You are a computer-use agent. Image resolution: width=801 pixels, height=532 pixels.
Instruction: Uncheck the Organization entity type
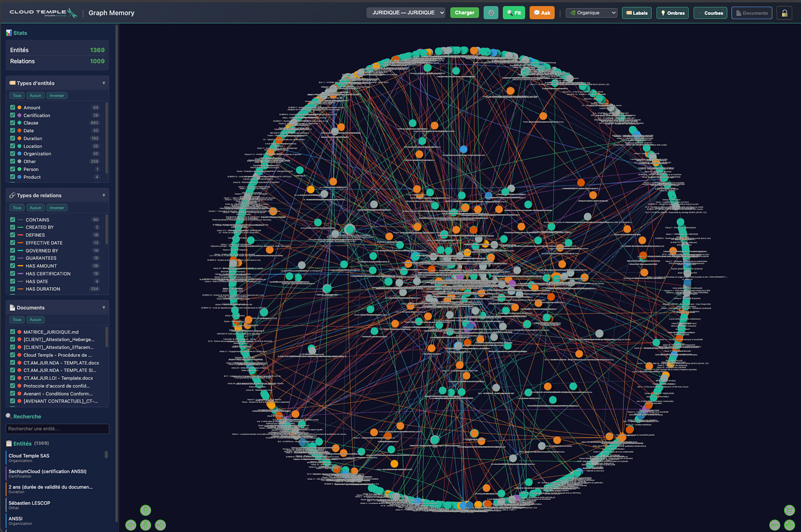[13, 154]
